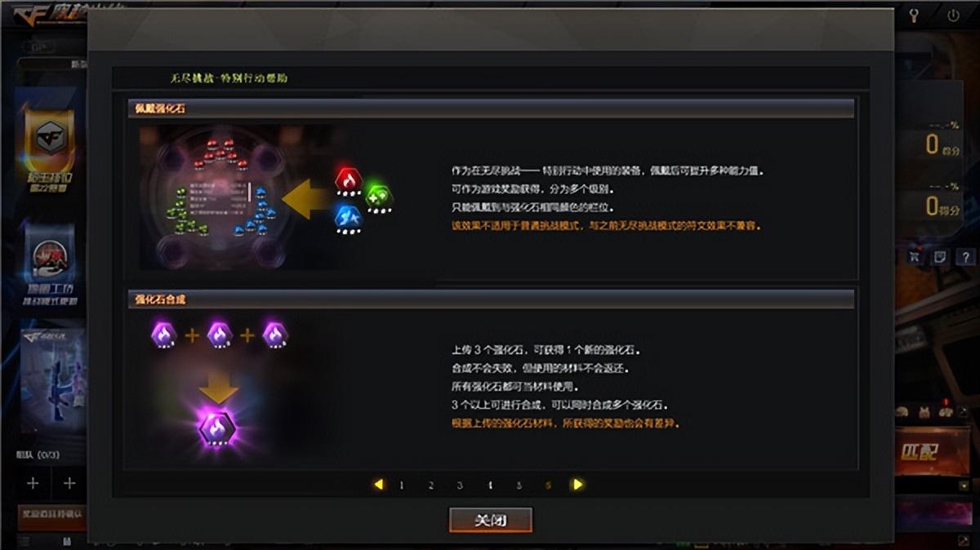Click the glowing purple synthesized stone
980x550 pixels.
[218, 427]
